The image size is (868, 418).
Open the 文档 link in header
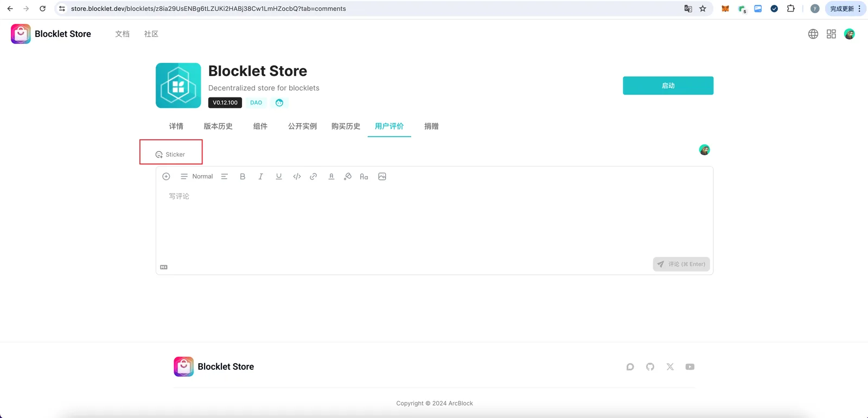tap(122, 34)
